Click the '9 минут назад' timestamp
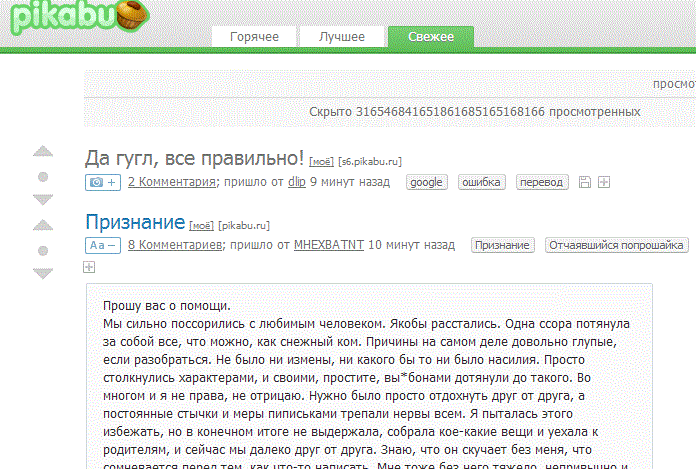This screenshot has height=469, width=696. click(350, 182)
